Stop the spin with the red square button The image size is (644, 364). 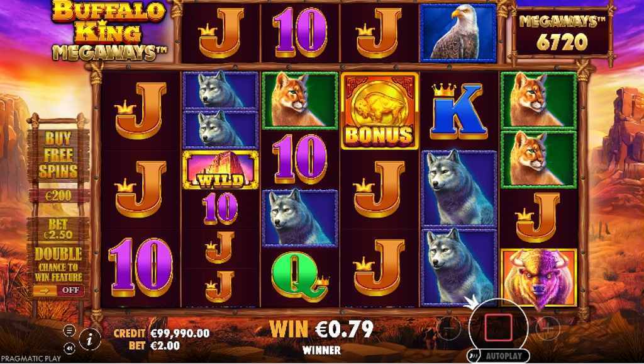point(498,327)
